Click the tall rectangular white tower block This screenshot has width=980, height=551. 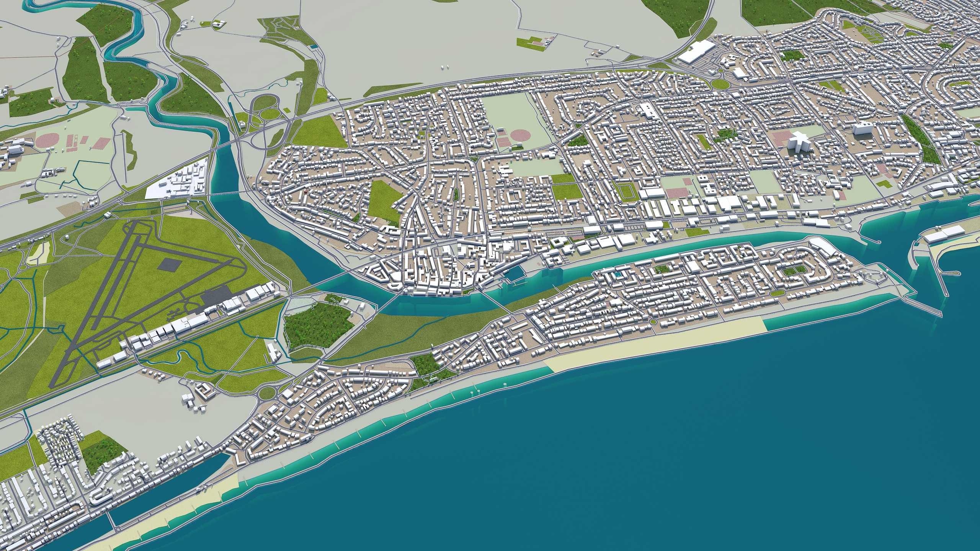coord(863,128)
